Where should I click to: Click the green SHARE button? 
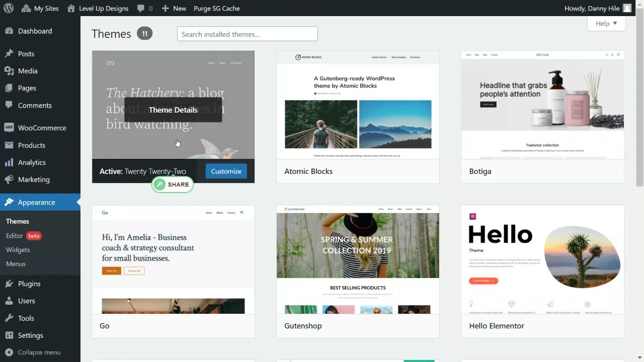pyautogui.click(x=173, y=185)
